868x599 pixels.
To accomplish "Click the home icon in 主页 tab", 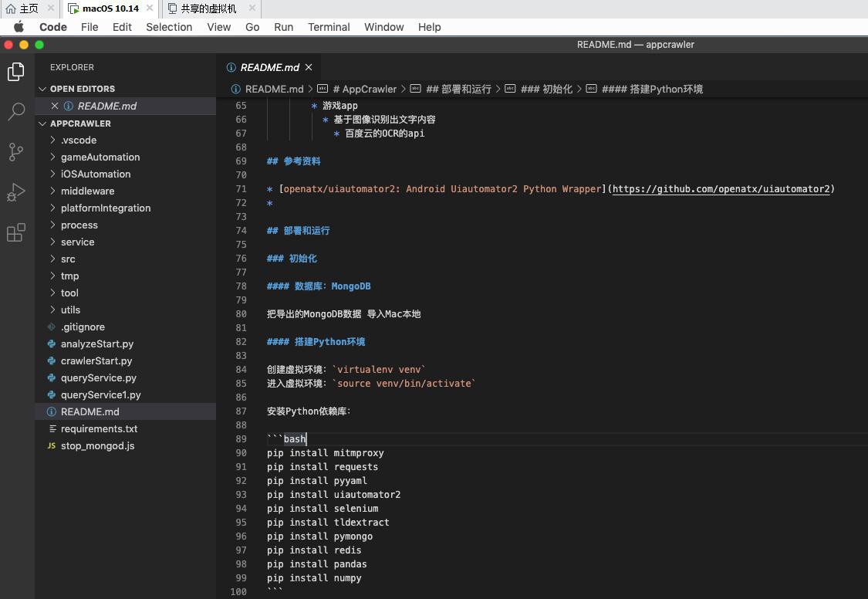I will pos(11,8).
